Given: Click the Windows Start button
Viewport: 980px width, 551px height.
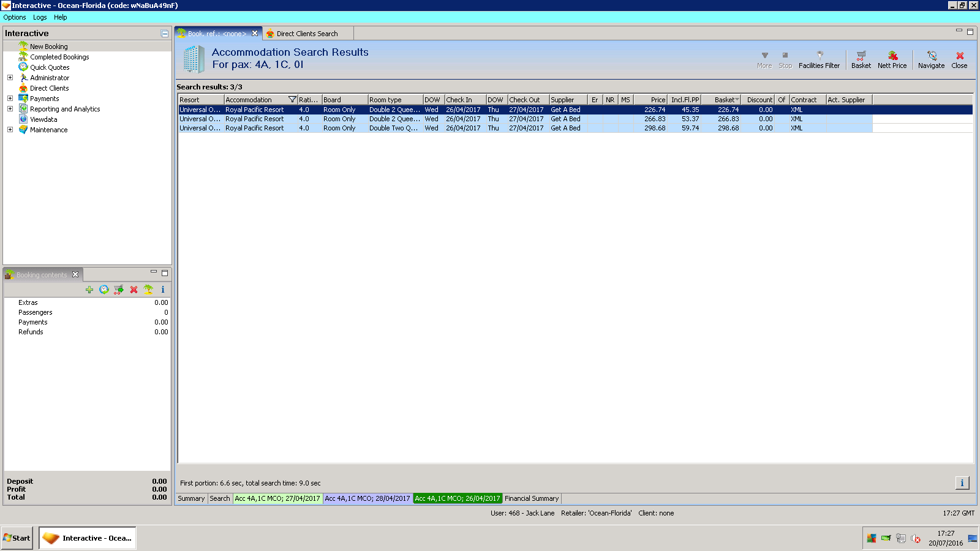Looking at the screenshot, I should click(x=17, y=538).
